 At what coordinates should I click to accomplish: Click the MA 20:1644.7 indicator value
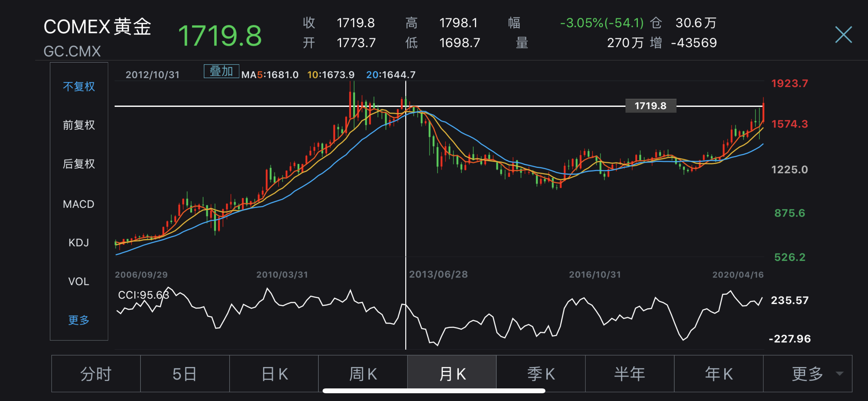coord(391,75)
